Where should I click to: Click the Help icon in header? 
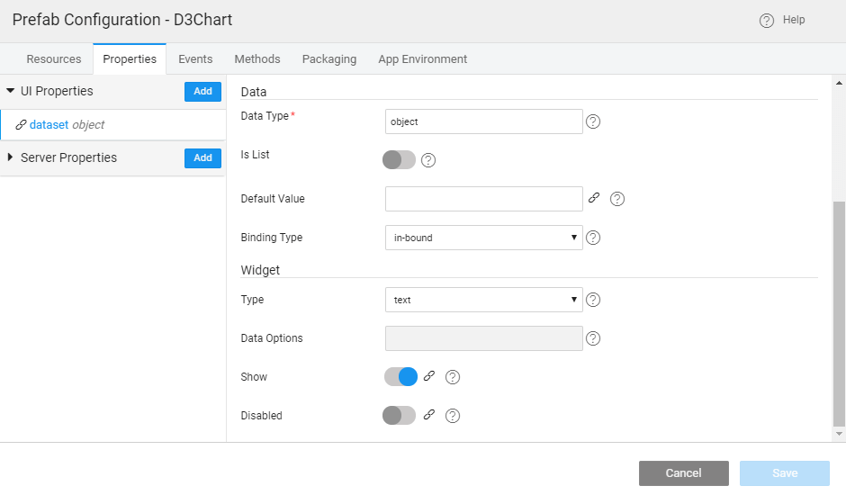pos(767,21)
